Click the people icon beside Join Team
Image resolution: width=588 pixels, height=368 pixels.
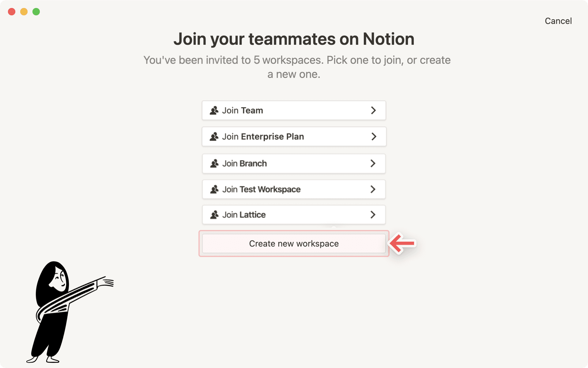point(214,110)
